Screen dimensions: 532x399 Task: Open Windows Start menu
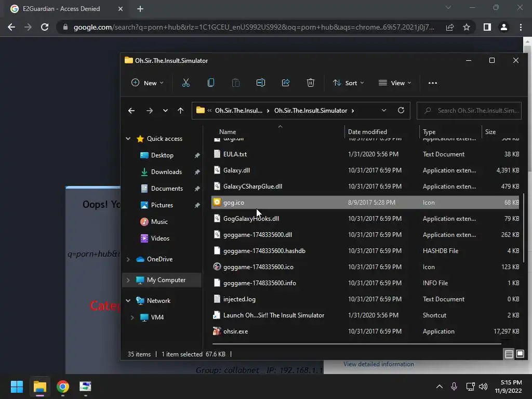click(17, 387)
